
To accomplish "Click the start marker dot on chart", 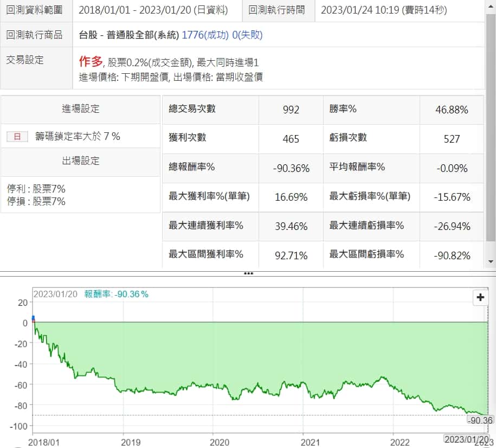I will coord(33,318).
